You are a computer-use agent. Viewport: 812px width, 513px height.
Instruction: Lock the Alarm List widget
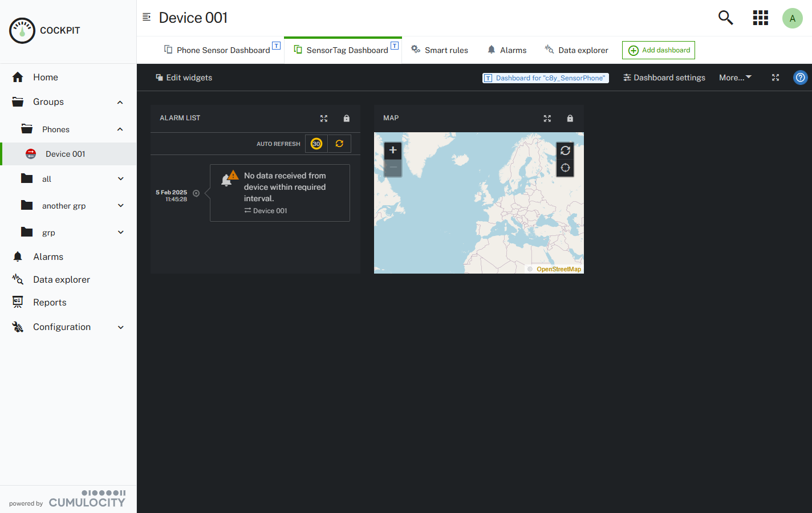pyautogui.click(x=346, y=118)
